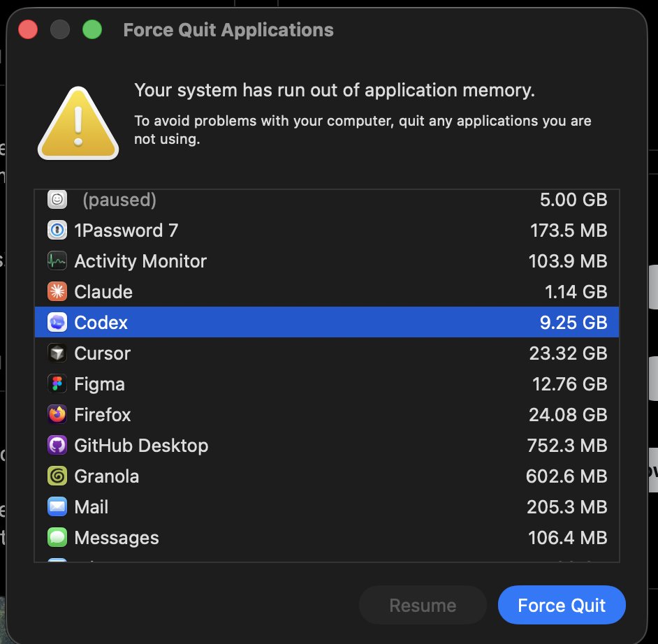Close the Force Quit Applications window
Screen dimensions: 658x644
[x=28, y=30]
